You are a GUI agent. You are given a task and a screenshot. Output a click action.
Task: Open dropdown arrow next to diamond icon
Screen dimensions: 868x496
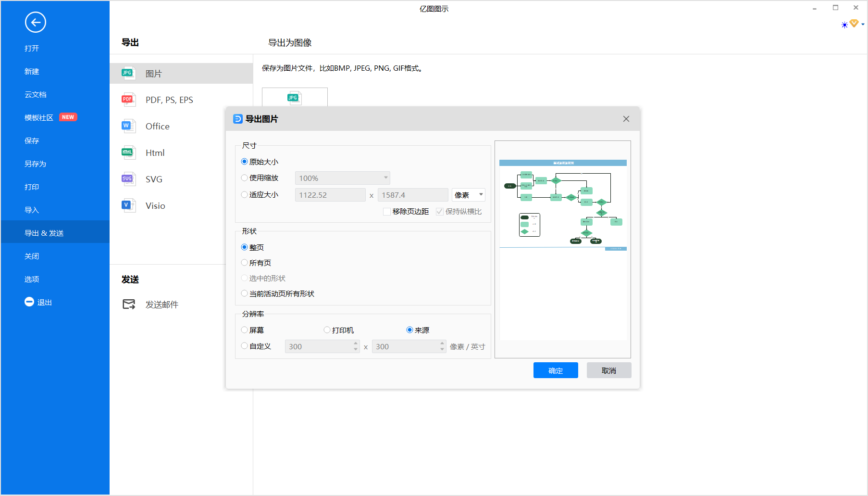pyautogui.click(x=863, y=24)
